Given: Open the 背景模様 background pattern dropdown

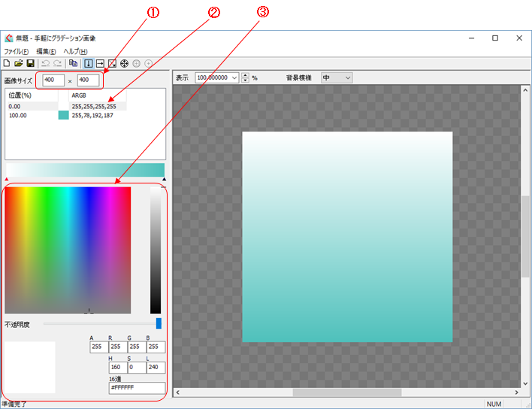Looking at the screenshot, I should tap(337, 77).
